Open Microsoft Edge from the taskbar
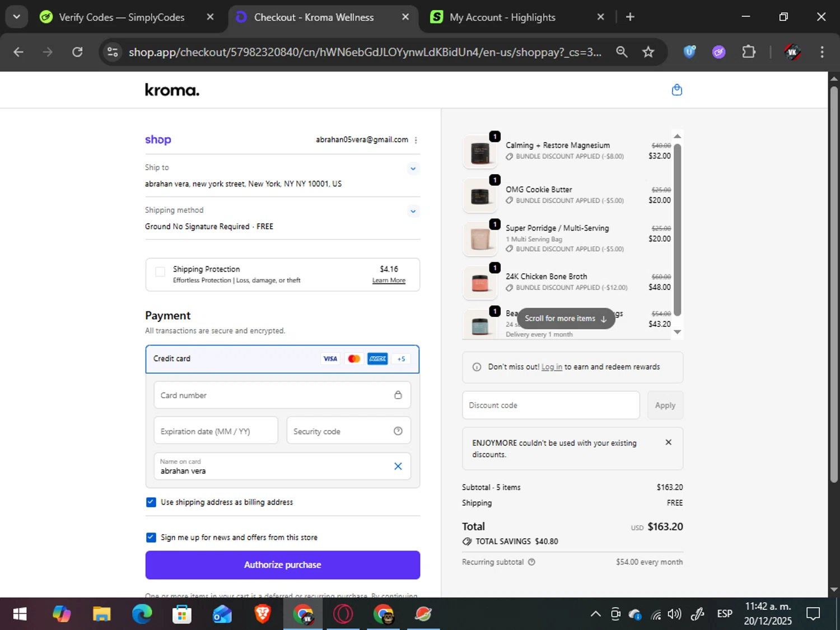 tap(142, 614)
